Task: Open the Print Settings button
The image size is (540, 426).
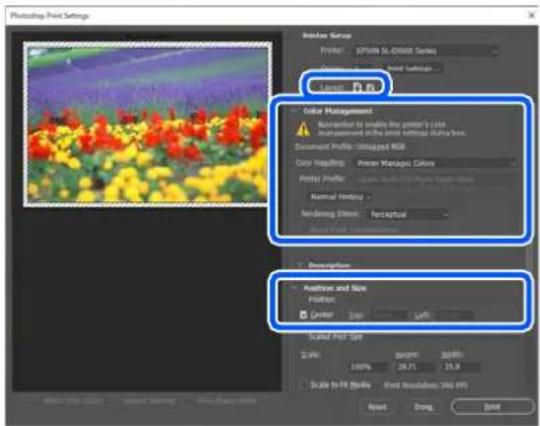Action: [x=413, y=69]
